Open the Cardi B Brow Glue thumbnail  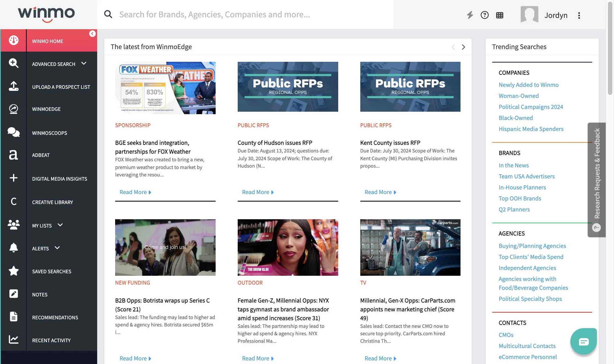click(288, 247)
